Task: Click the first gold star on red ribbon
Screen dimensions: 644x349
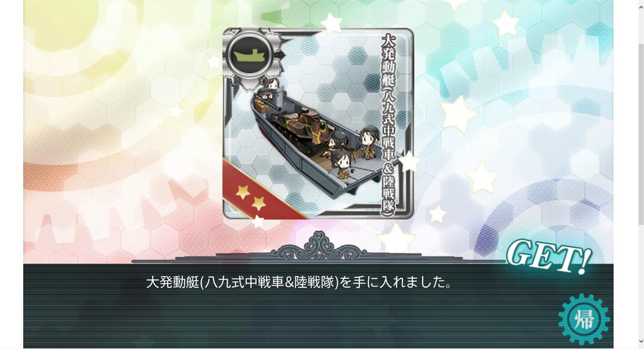Action: click(x=243, y=191)
